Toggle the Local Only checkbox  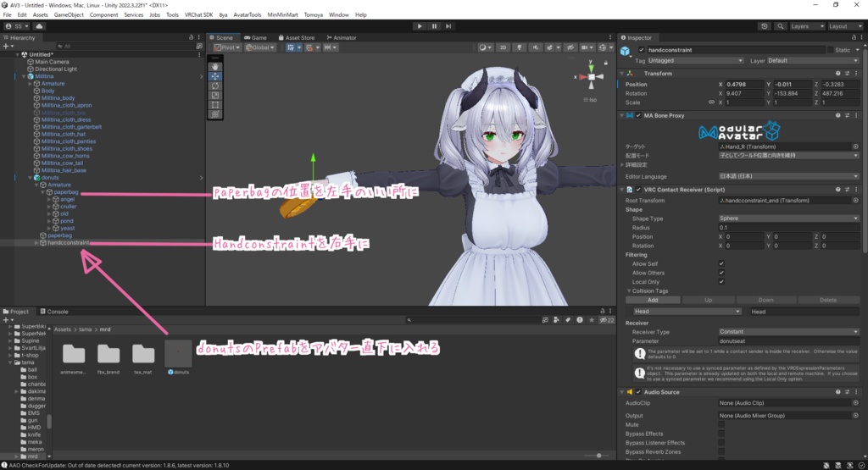click(721, 281)
